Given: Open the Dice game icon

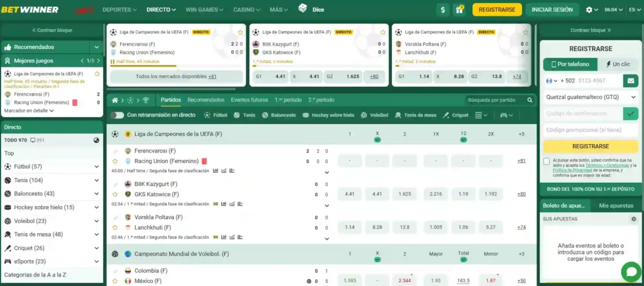Looking at the screenshot, I should point(303,9).
